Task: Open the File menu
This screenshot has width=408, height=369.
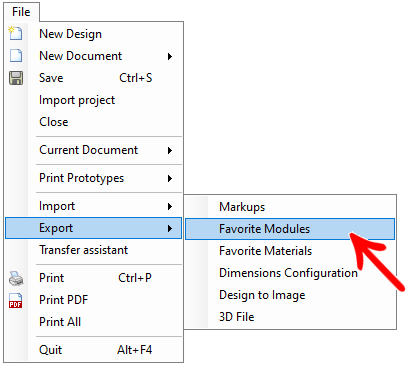Action: tap(21, 12)
